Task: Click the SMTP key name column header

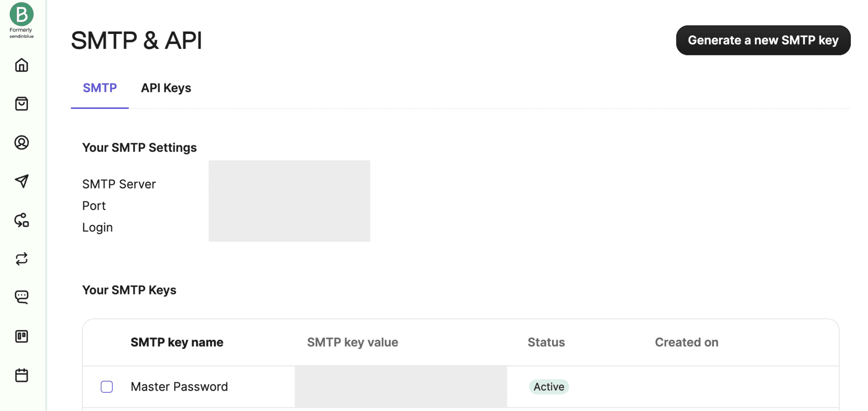Action: point(177,342)
